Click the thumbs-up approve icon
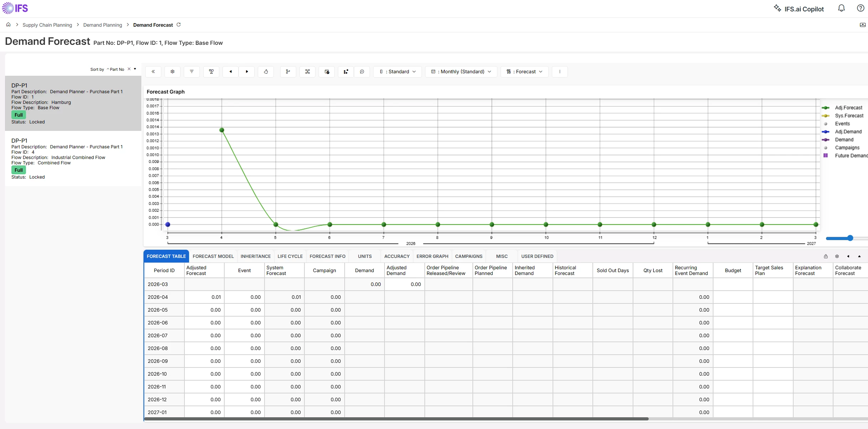This screenshot has width=868, height=429. (x=266, y=71)
